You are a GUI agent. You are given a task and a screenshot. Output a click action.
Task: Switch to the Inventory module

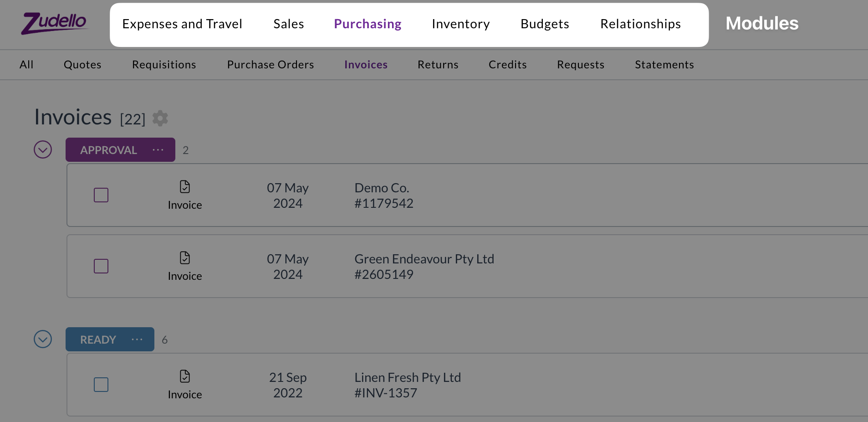pyautogui.click(x=461, y=24)
